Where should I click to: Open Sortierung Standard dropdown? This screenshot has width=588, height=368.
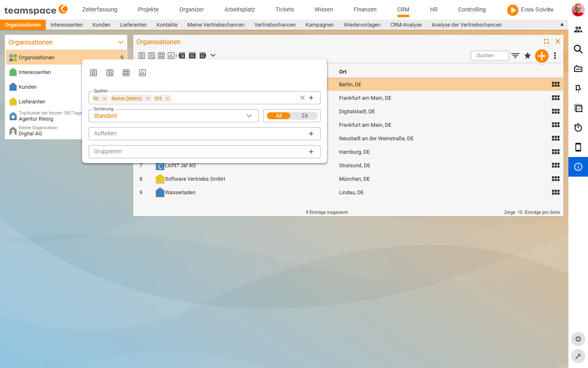(174, 116)
